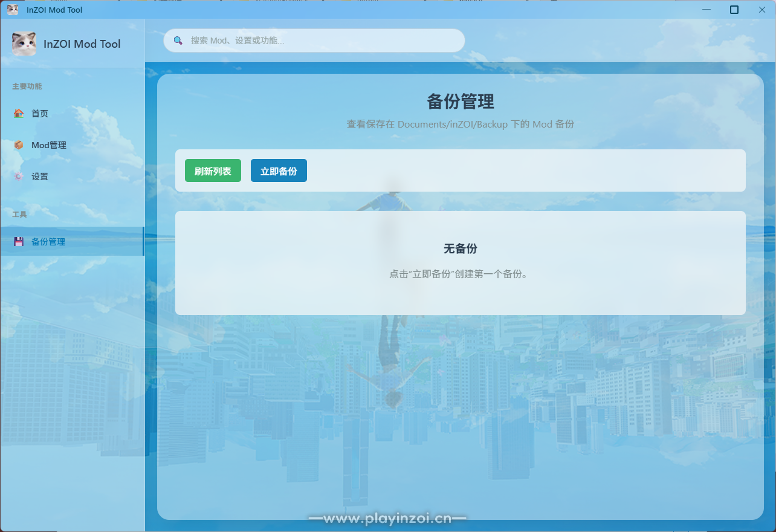Image resolution: width=776 pixels, height=532 pixels.
Task: Click the cat logo in the sidebar header
Action: coord(24,44)
